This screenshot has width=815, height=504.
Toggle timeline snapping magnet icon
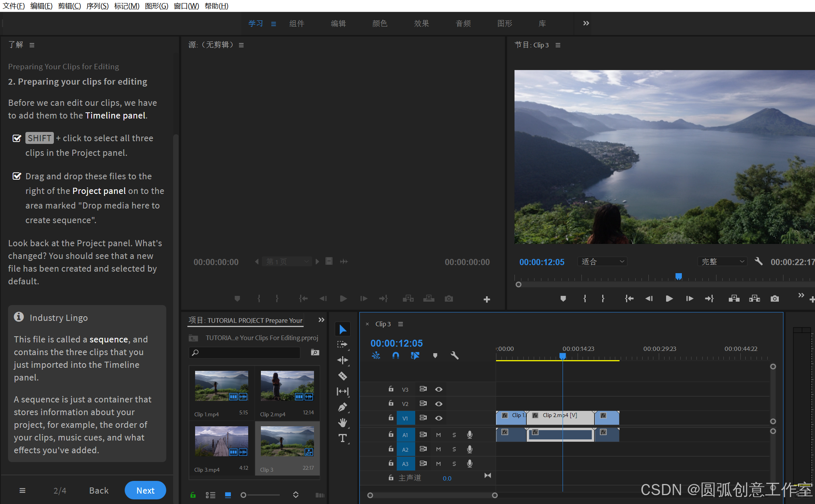[x=396, y=355]
